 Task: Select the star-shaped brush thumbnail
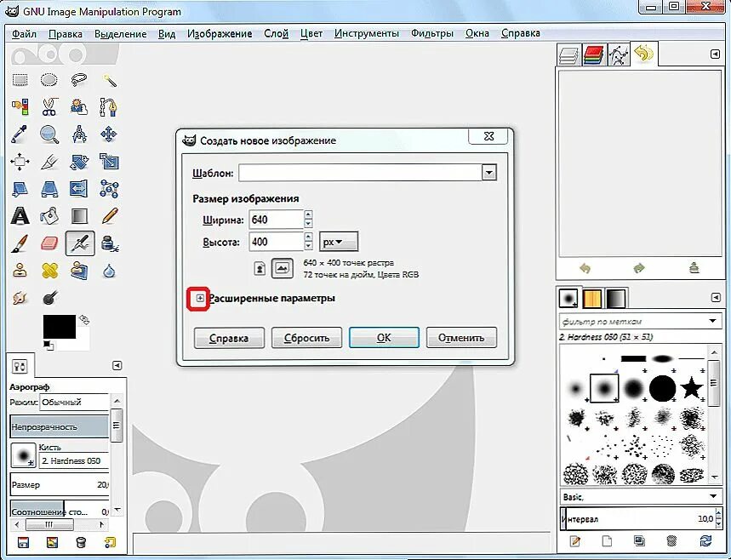691,387
